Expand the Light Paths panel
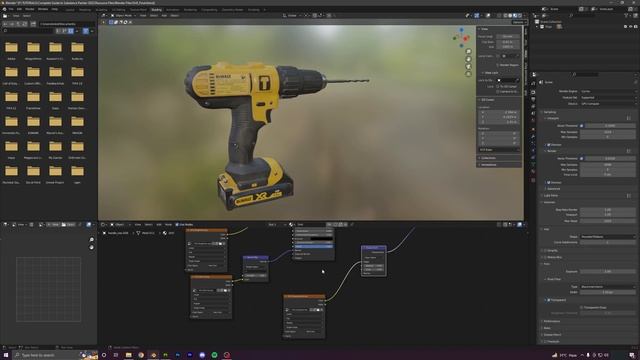The width and height of the screenshot is (640, 360). coord(551,196)
